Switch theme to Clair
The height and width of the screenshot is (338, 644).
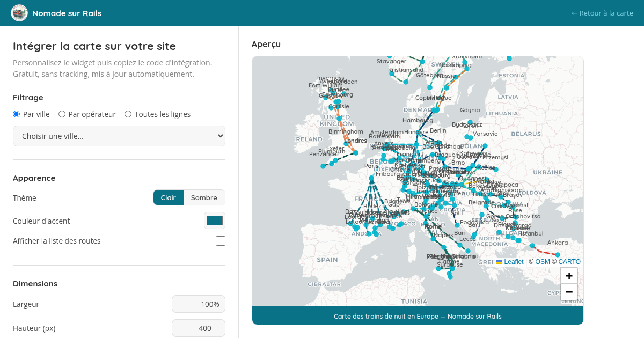pyautogui.click(x=169, y=197)
